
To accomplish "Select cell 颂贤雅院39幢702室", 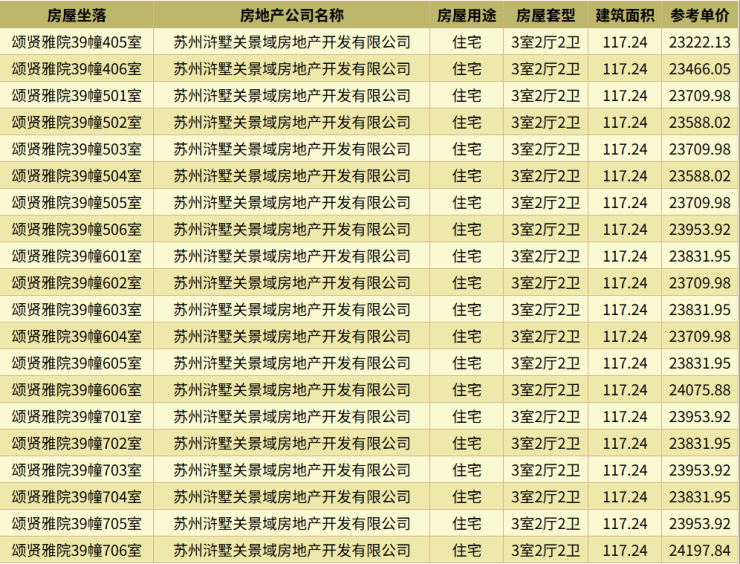I will pyautogui.click(x=76, y=444).
